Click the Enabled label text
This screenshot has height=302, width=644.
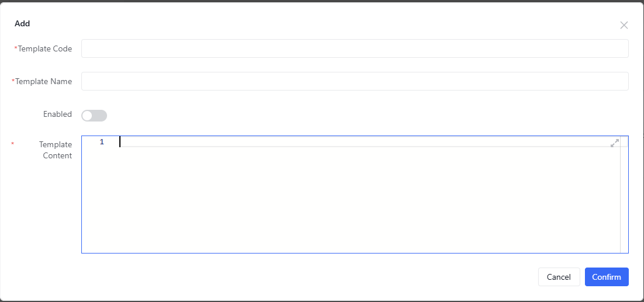(57, 114)
